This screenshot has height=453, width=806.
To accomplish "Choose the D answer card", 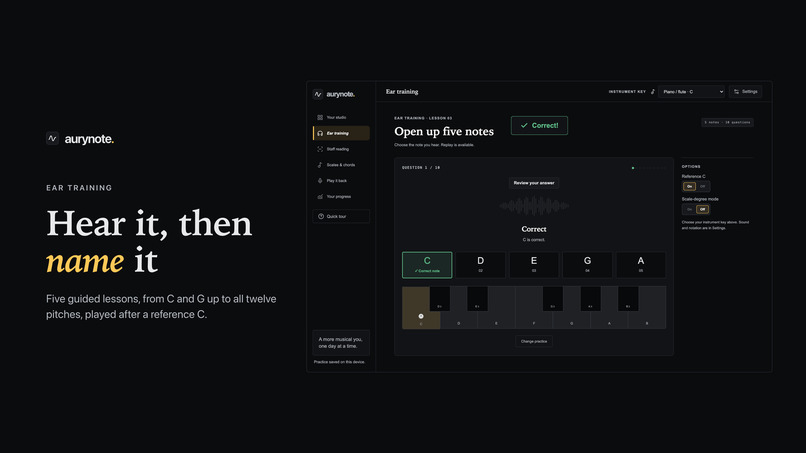I will 481,265.
